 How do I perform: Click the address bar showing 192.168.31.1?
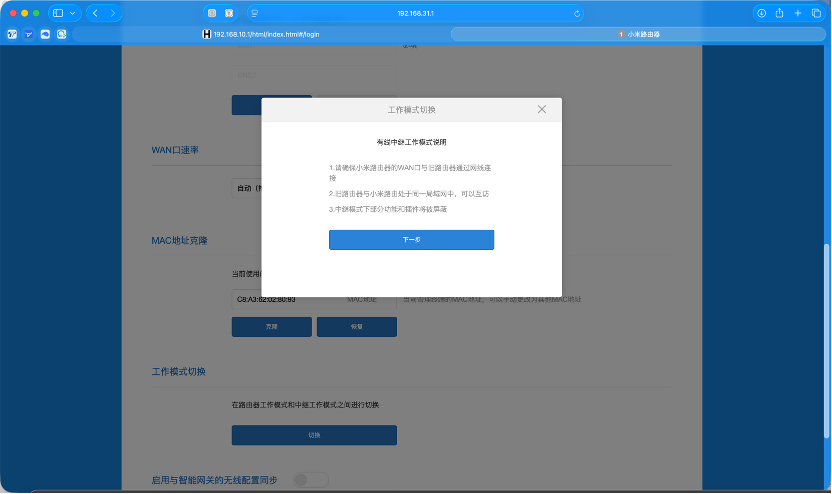tap(415, 13)
